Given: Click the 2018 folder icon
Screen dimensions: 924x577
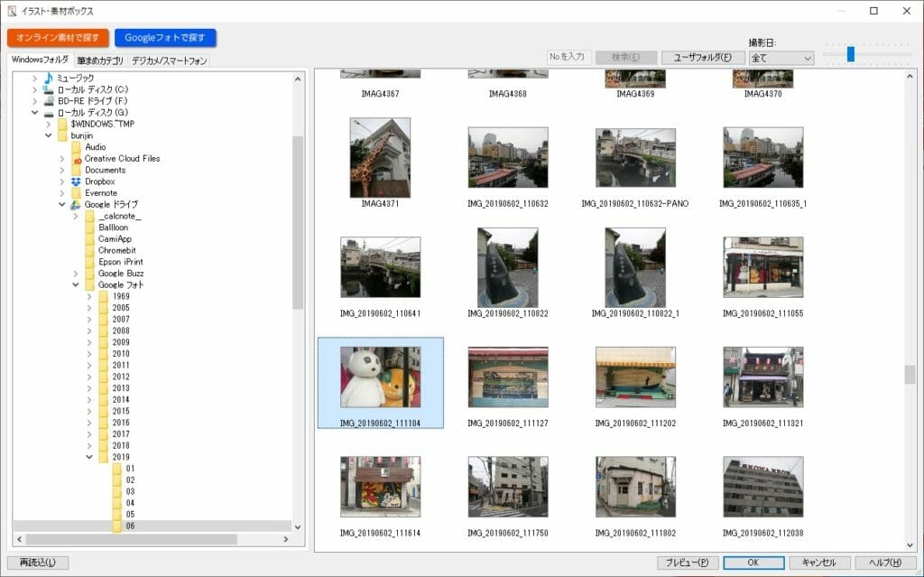Looking at the screenshot, I should 103,446.
